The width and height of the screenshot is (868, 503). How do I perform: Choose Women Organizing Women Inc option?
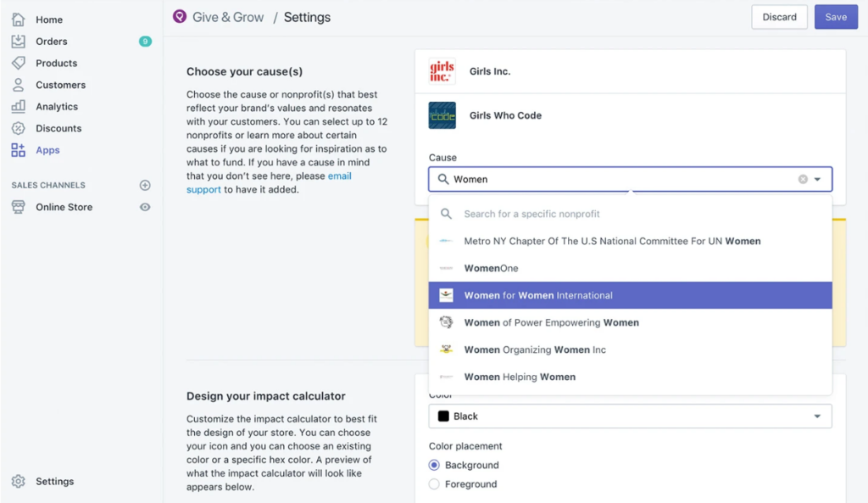click(630, 349)
